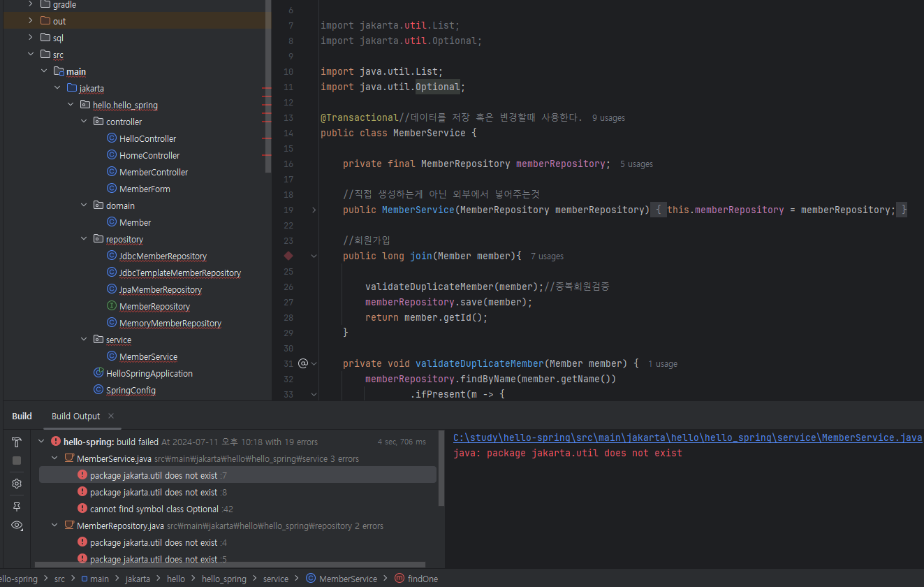The image size is (924, 587).
Task: Collapse hello-spring build failed node
Action: (x=41, y=442)
